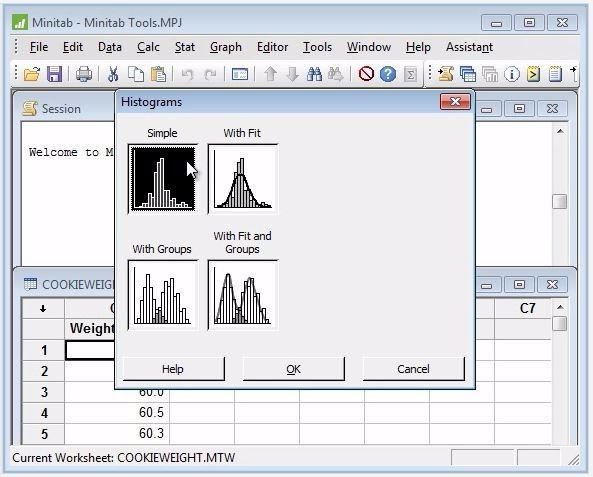Click OK in the Histograms dialog

(x=293, y=369)
